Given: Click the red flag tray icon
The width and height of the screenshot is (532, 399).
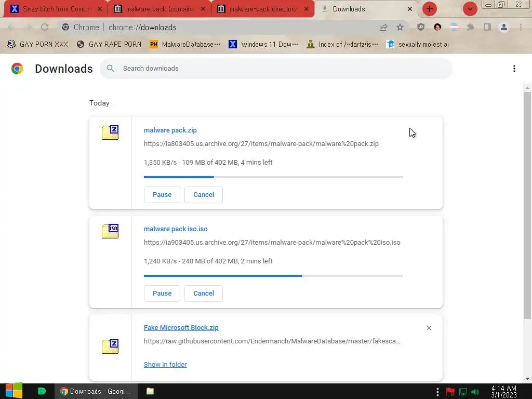Looking at the screenshot, I should point(450,392).
